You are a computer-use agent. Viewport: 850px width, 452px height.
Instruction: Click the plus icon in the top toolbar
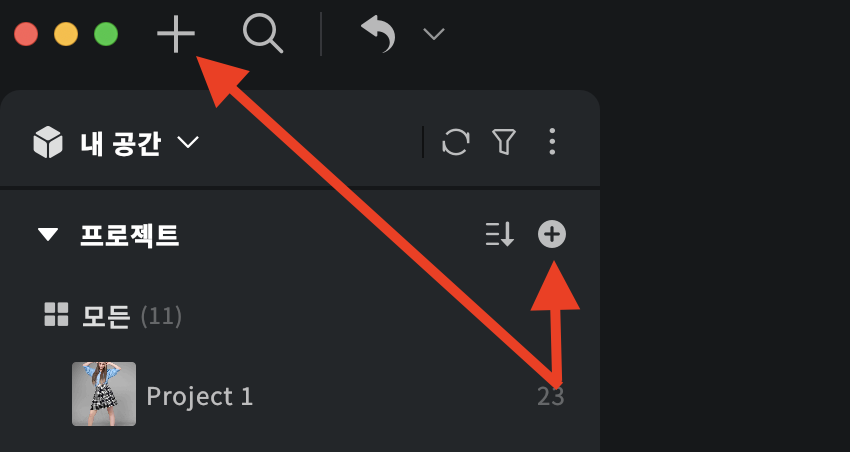coord(176,34)
